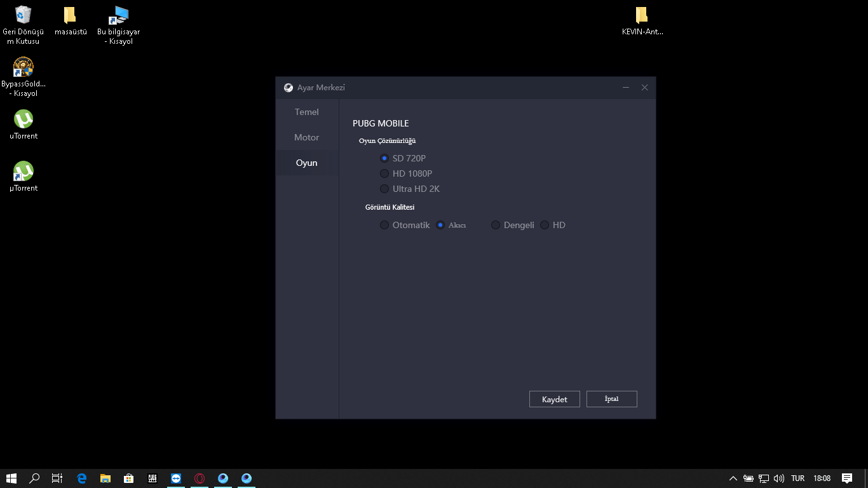Open the Action Center notifications icon
Viewport: 868px width, 488px height.
847,478
